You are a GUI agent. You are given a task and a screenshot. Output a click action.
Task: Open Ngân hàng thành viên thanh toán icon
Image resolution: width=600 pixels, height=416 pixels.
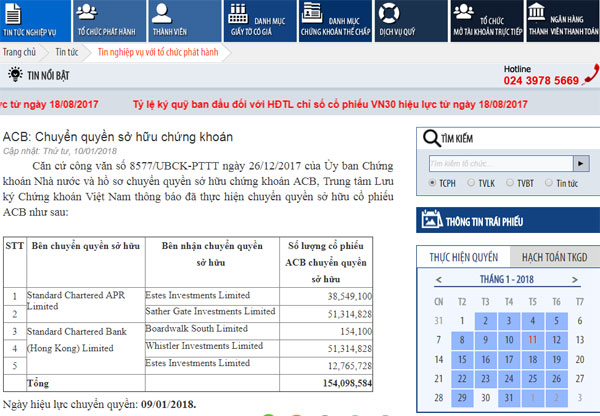coord(536,11)
